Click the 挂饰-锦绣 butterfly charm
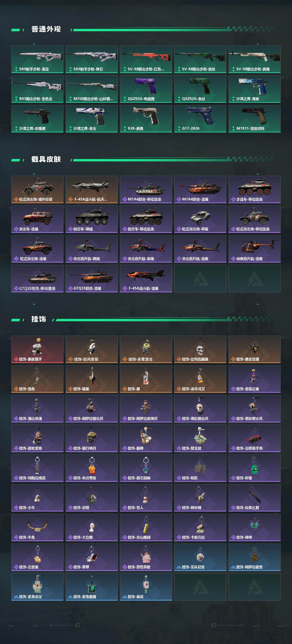 tap(254, 528)
